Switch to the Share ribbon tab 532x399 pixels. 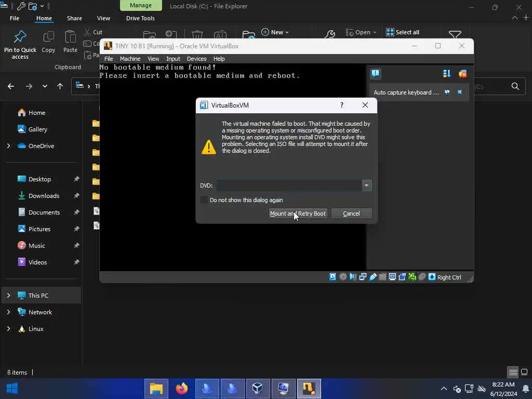click(74, 18)
